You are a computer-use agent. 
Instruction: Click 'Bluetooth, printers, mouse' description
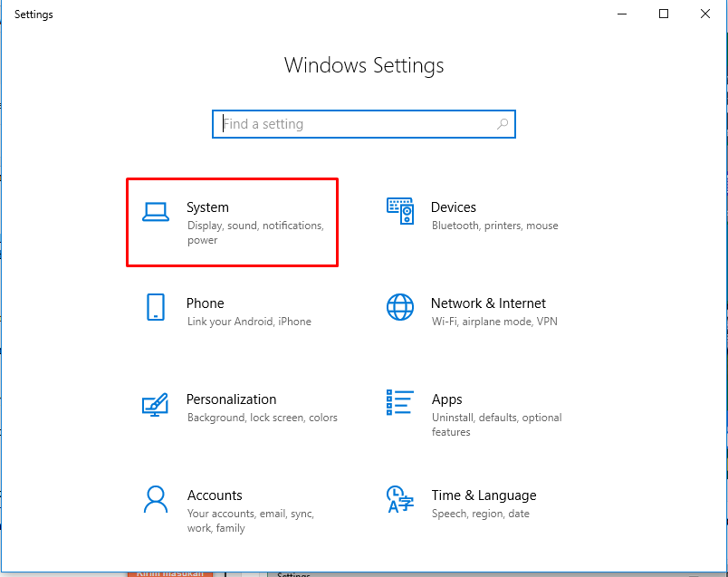(495, 226)
